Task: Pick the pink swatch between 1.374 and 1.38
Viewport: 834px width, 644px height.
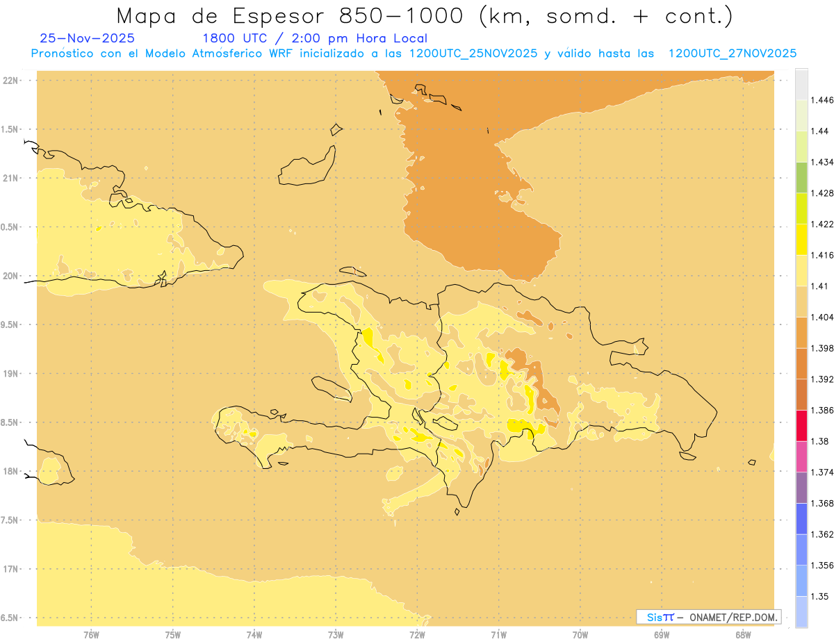Action: tap(801, 456)
